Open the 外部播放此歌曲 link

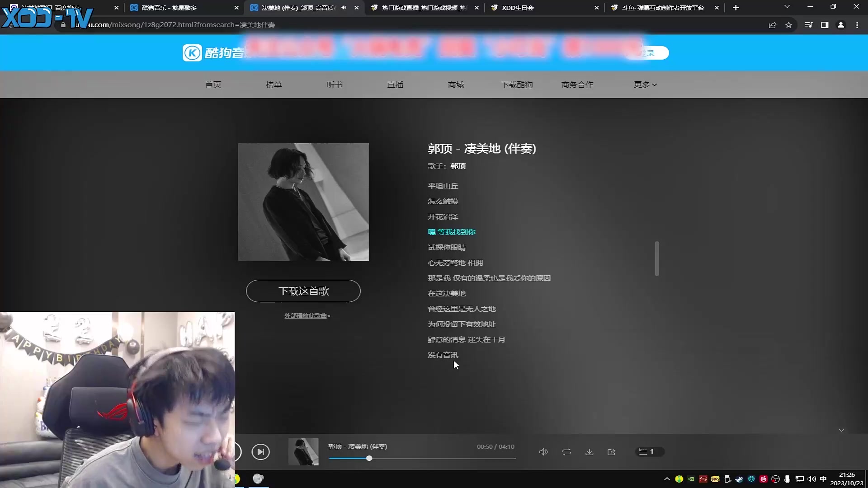(307, 316)
